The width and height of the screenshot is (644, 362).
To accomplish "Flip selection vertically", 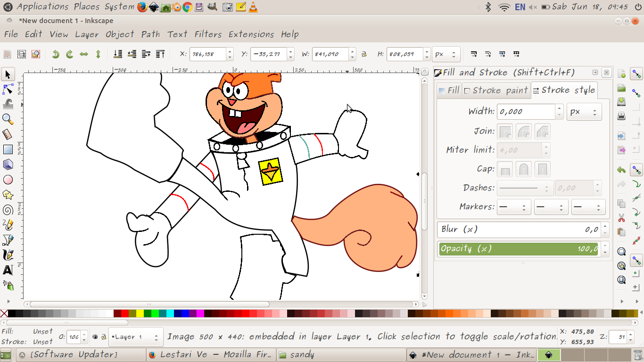I will point(98,54).
